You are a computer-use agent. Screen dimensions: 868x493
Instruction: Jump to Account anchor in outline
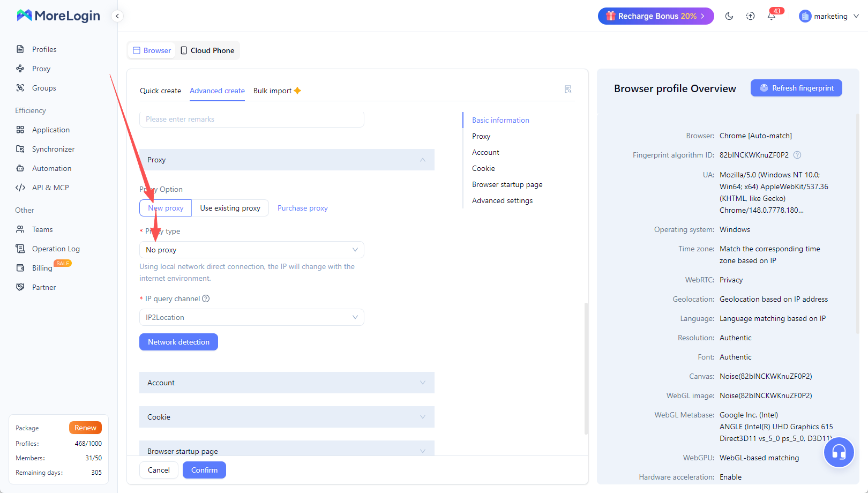pyautogui.click(x=485, y=152)
